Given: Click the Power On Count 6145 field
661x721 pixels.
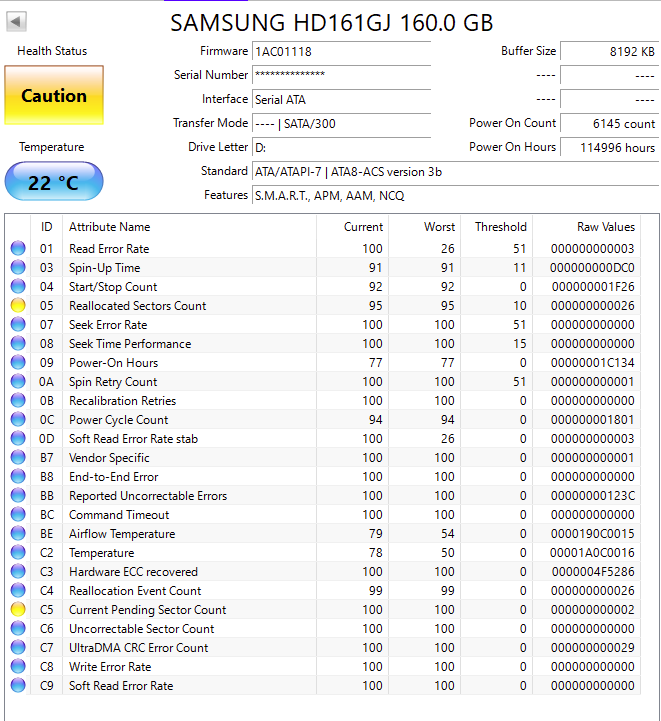Looking at the screenshot, I should [x=609, y=123].
